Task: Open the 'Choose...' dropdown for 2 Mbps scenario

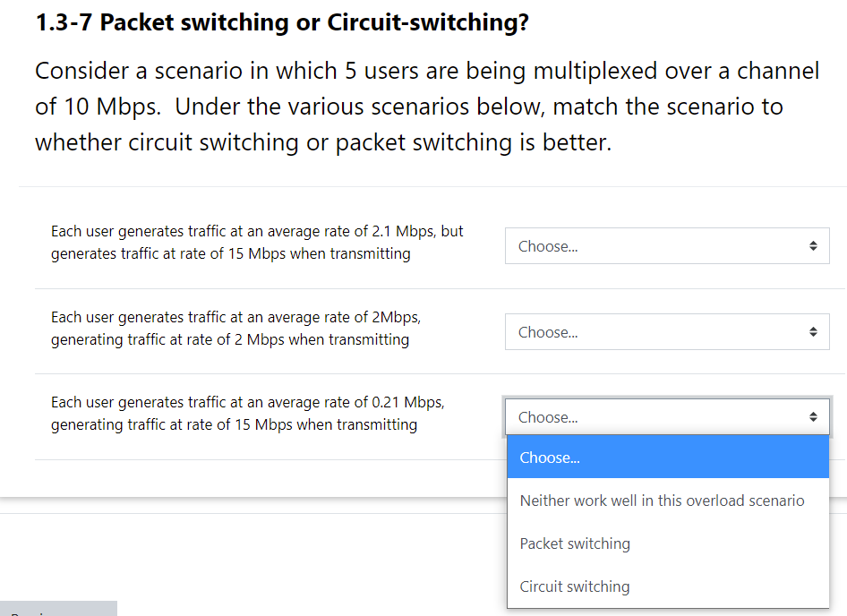Action: pos(667,331)
